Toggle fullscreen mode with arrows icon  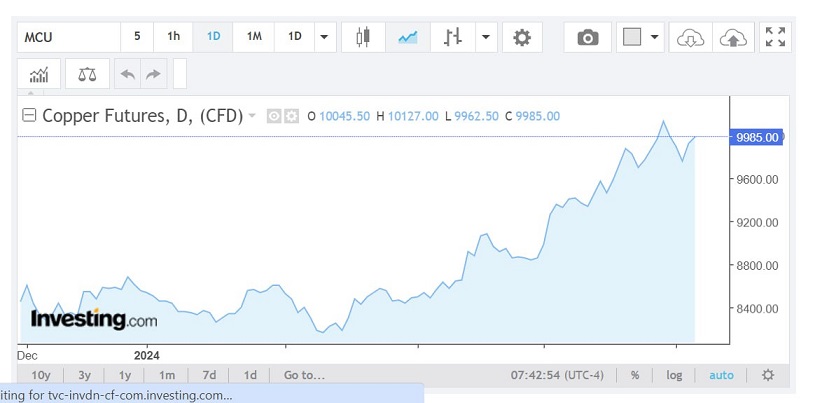click(x=775, y=37)
